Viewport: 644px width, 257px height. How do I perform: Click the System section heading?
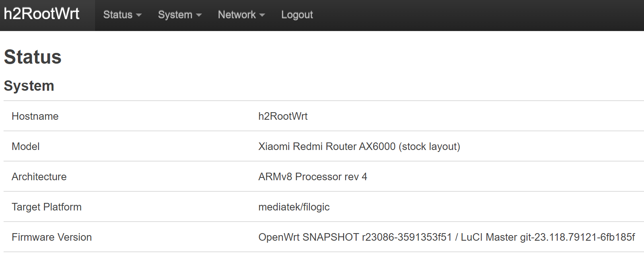pos(29,86)
